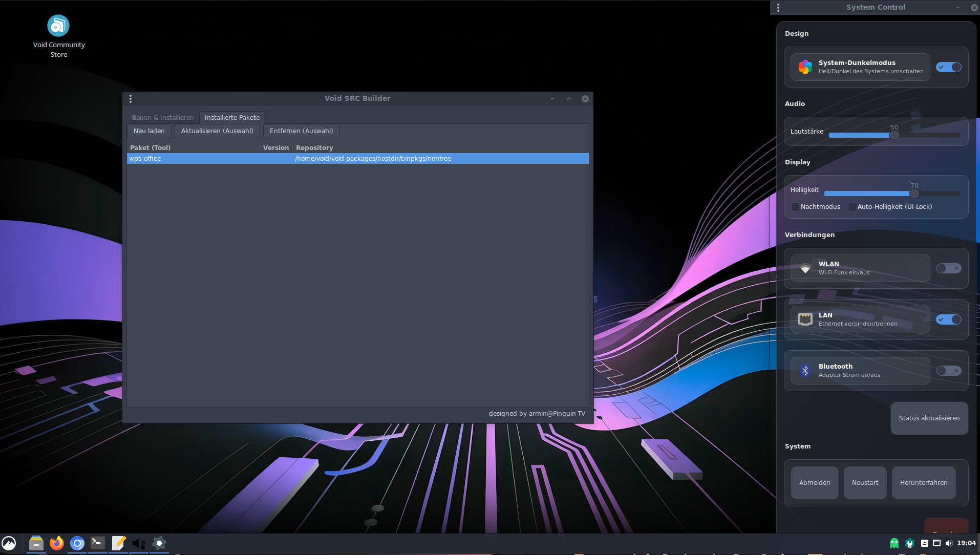
Task: Turn on the WLAN switch
Action: (948, 268)
